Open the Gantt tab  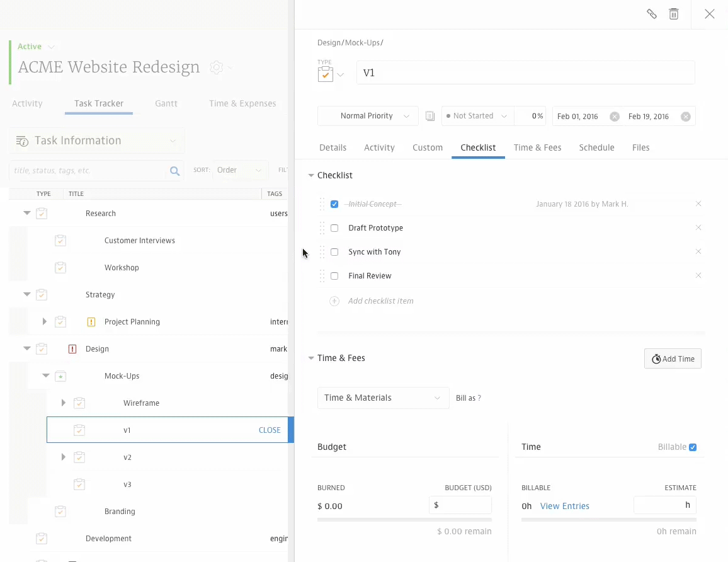pos(166,103)
